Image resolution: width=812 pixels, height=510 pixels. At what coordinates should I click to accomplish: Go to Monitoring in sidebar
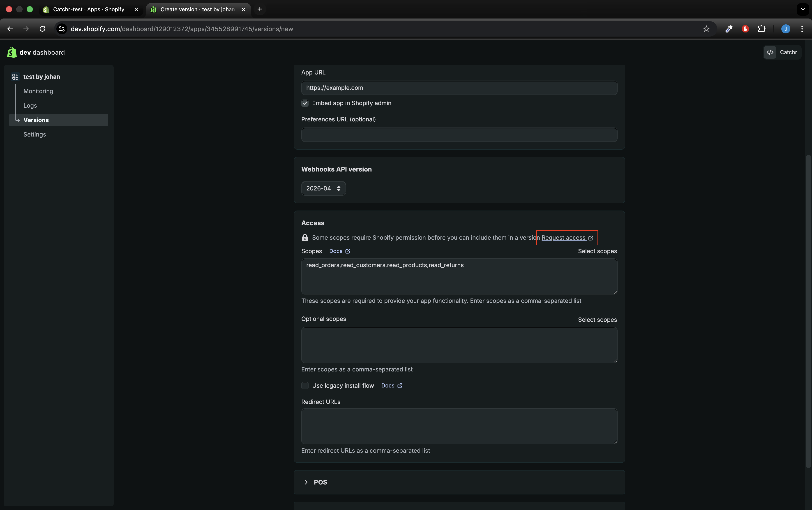pyautogui.click(x=38, y=91)
